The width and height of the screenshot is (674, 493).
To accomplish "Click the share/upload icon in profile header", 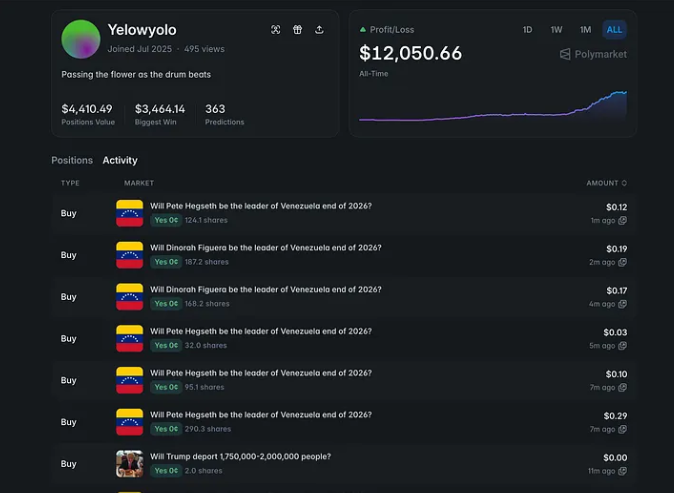I will tap(319, 30).
